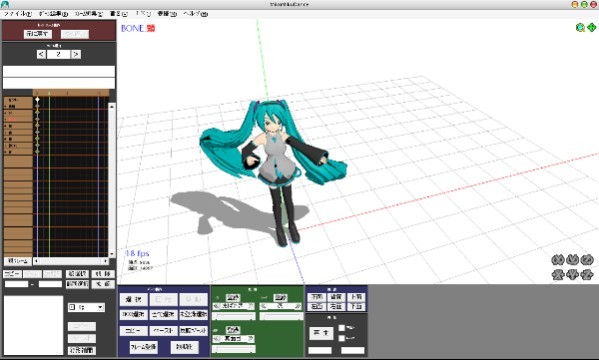The height and width of the screenshot is (360, 599).
Task: Select next lip morph with right arrow
Action: click(298, 306)
